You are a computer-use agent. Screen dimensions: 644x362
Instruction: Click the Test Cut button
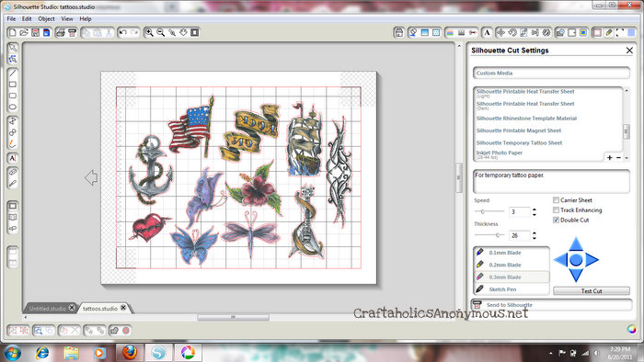tap(592, 290)
